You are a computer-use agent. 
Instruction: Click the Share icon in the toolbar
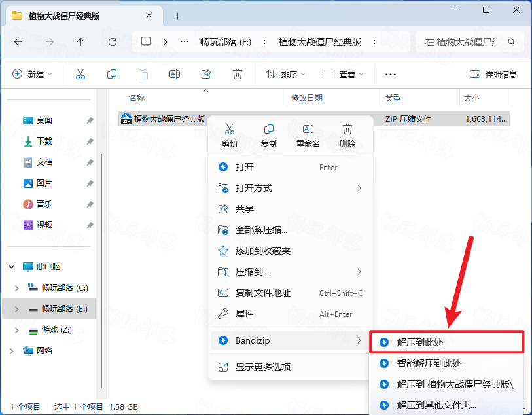point(206,74)
